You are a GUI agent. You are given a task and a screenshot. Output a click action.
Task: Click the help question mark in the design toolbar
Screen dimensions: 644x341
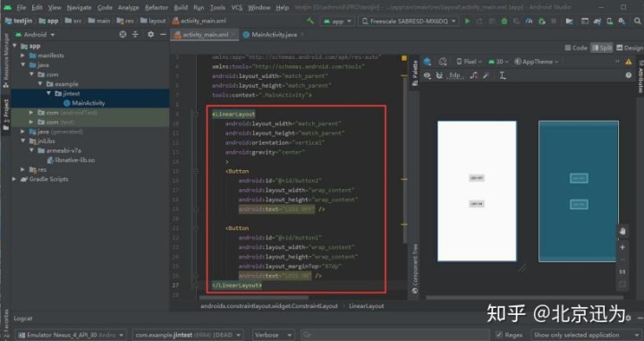tap(628, 75)
